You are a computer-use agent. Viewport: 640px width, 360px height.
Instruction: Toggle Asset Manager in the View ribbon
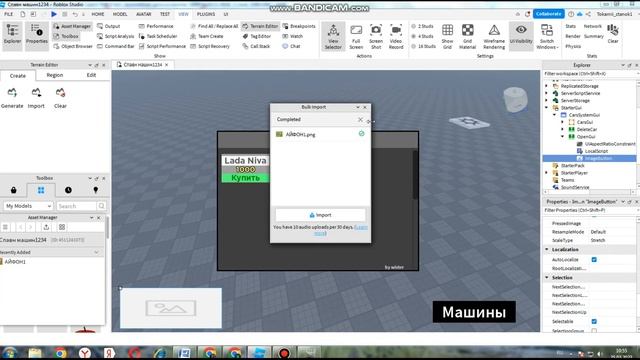tap(72, 26)
